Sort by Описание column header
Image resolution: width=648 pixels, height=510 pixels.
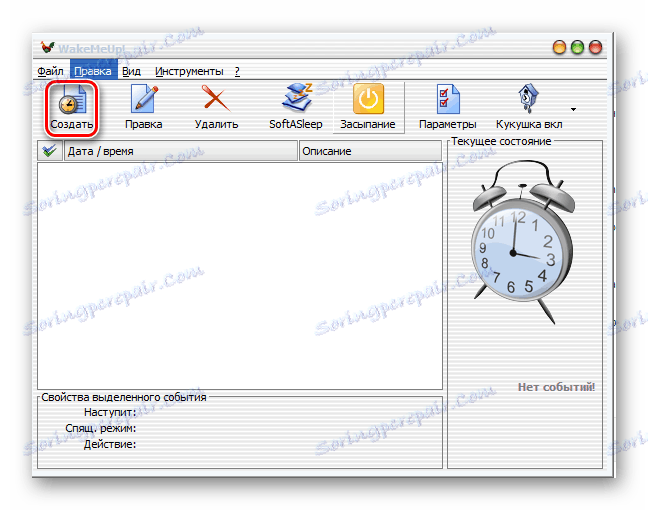tap(370, 151)
